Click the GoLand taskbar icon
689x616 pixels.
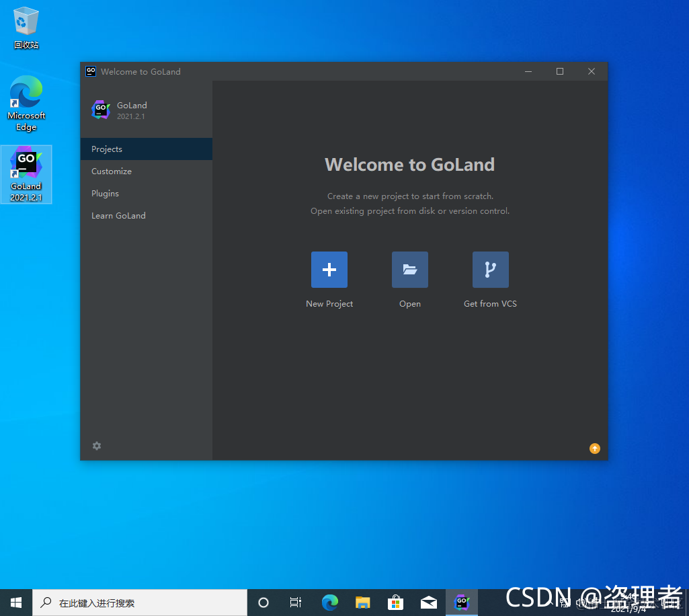tap(462, 603)
